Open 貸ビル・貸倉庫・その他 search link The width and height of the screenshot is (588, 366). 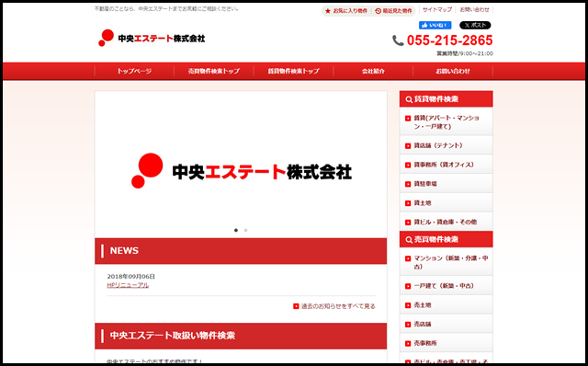pyautogui.click(x=447, y=223)
